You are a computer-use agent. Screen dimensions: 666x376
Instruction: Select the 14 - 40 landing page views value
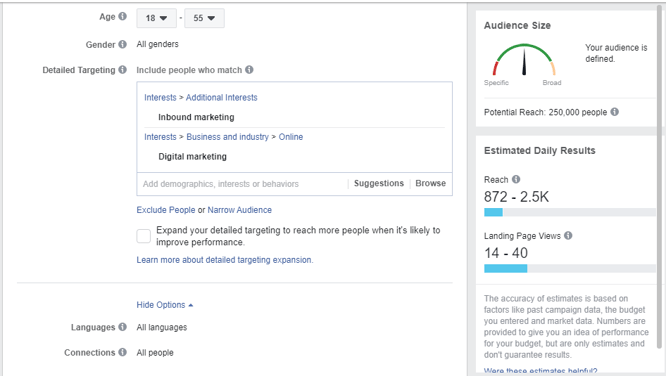click(505, 253)
